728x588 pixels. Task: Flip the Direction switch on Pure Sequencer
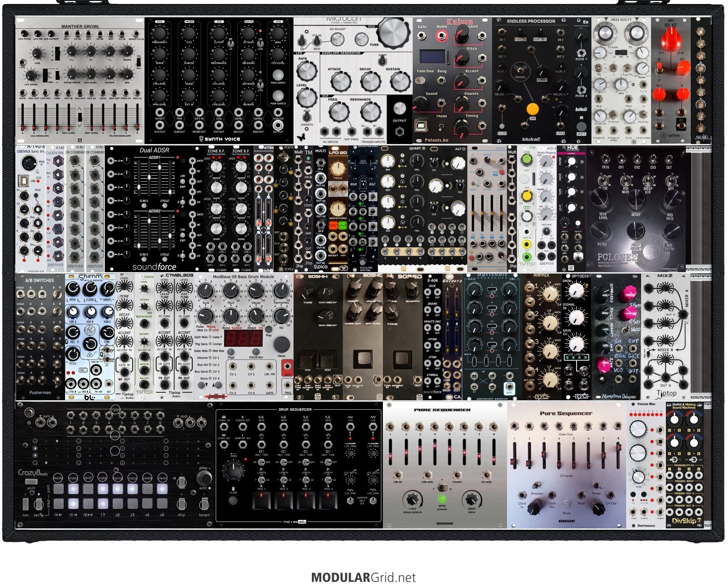tap(537, 486)
